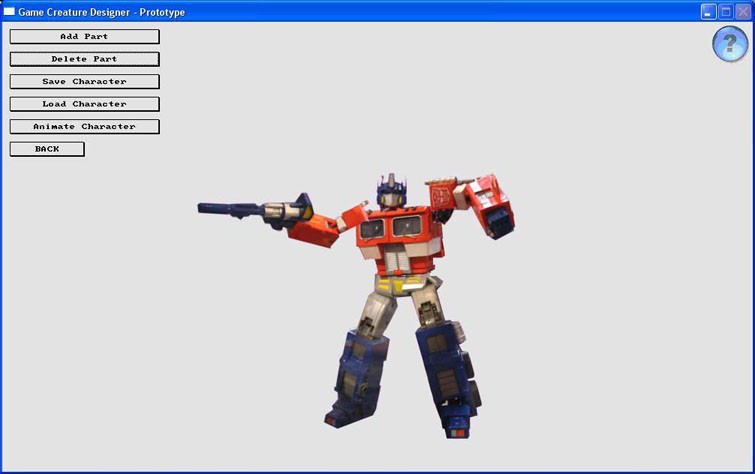Click the Add Part button

click(x=84, y=37)
